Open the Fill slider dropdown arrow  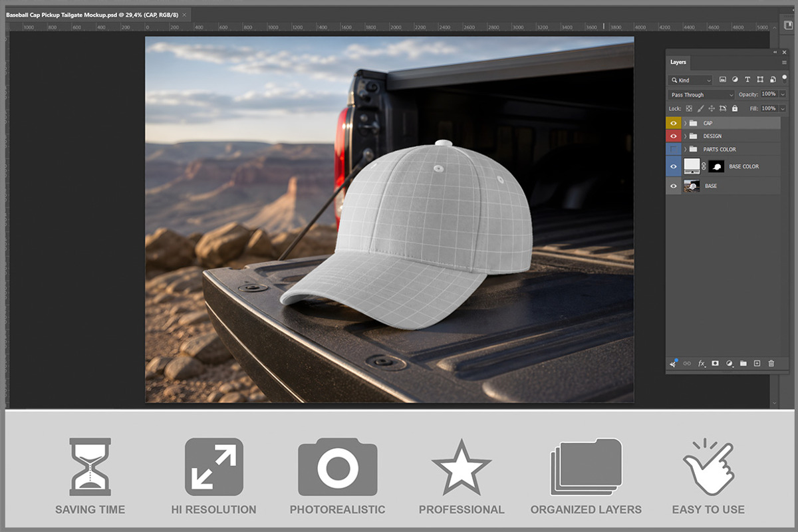tap(783, 108)
